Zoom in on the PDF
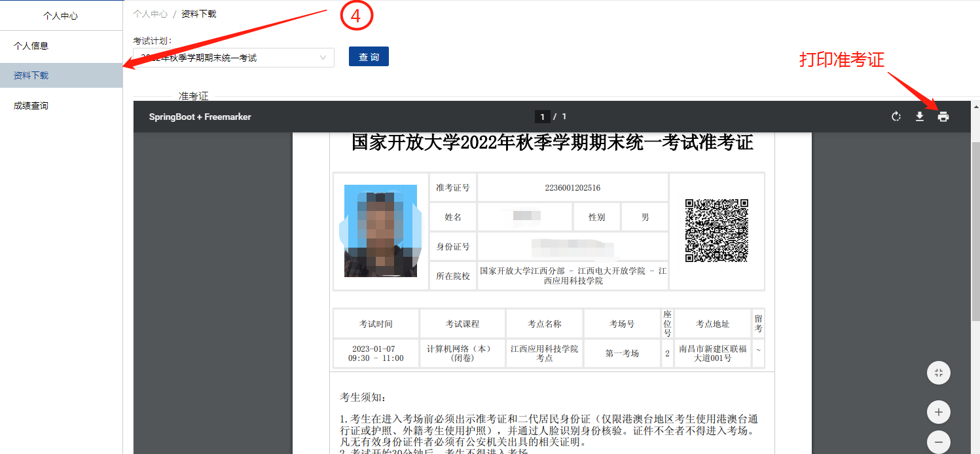This screenshot has width=980, height=454. pos(938,412)
